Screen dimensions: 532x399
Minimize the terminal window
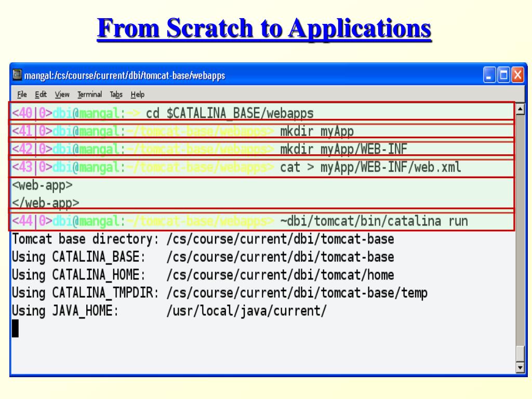(x=489, y=75)
